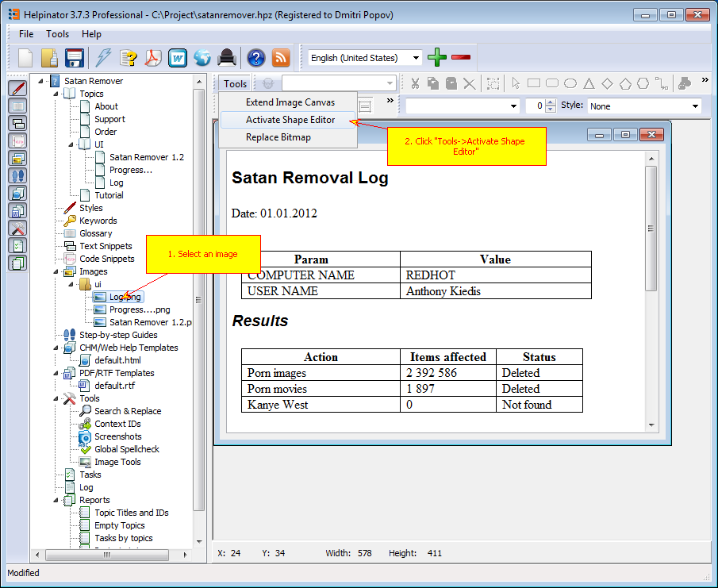This screenshot has width=718, height=588.
Task: Click the green plus add language icon
Action: coord(437,57)
